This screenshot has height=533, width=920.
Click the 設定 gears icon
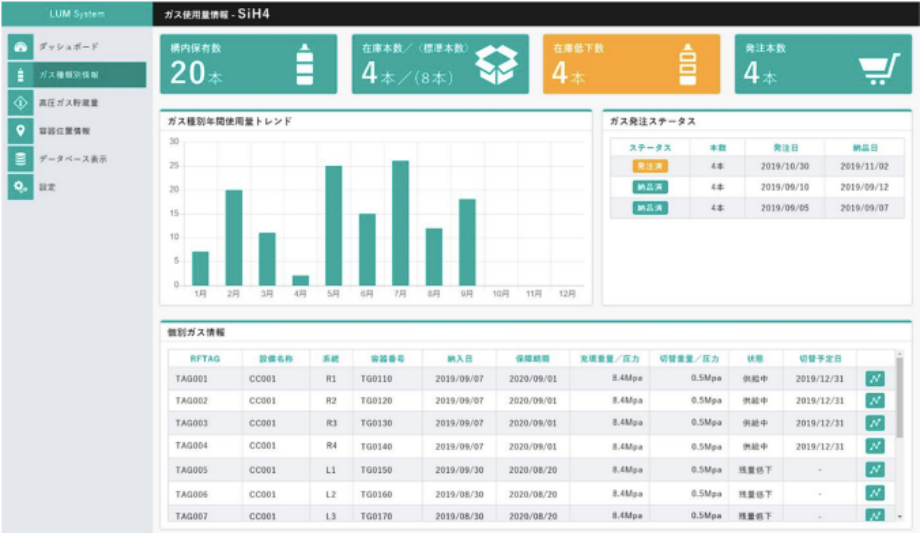click(20, 187)
